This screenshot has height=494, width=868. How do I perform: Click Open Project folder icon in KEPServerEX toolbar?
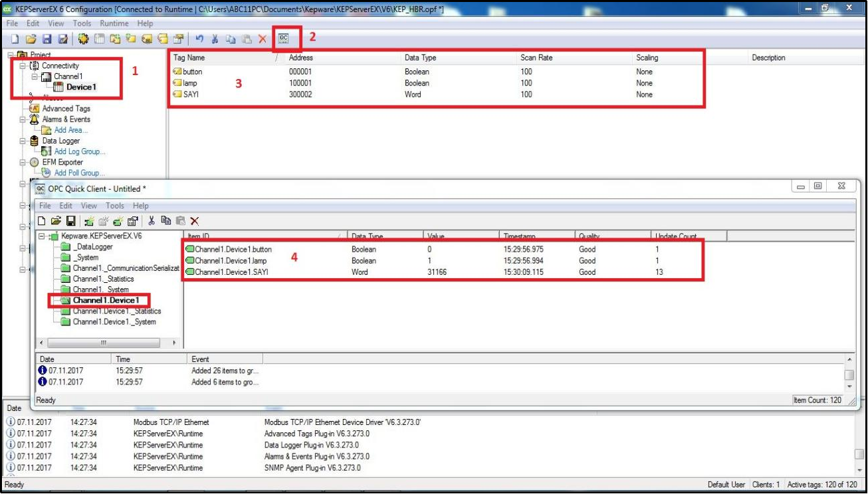[31, 39]
